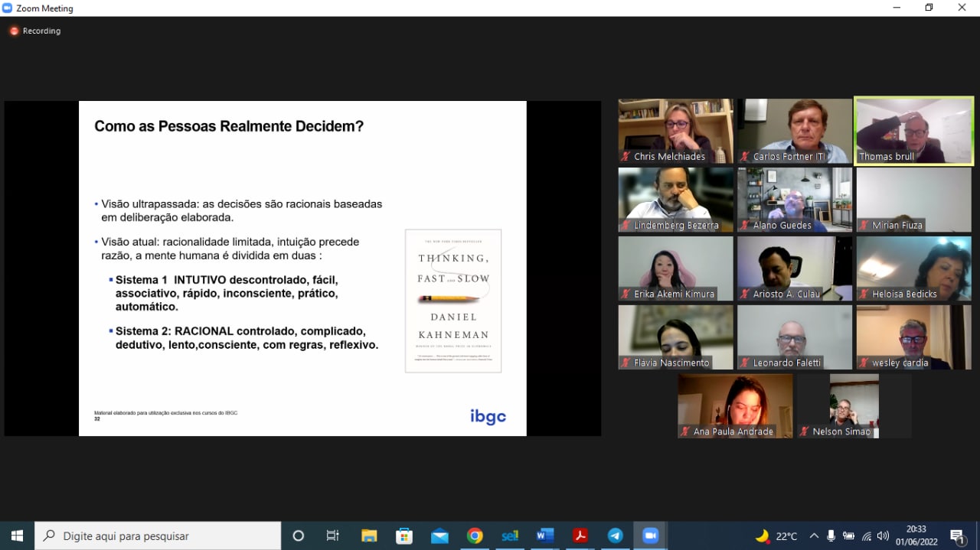This screenshot has height=550, width=980.
Task: Click muted mic icon on Nelson Simao
Action: pyautogui.click(x=804, y=431)
